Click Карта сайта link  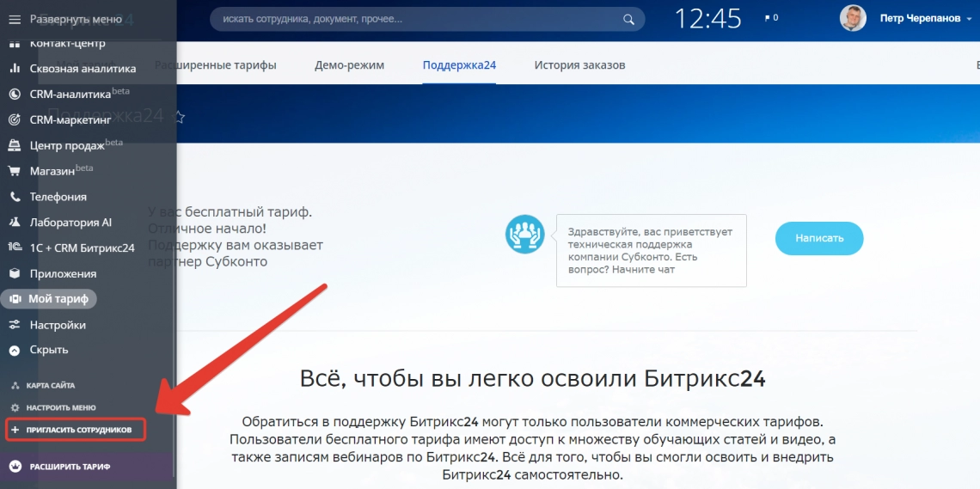pos(51,385)
